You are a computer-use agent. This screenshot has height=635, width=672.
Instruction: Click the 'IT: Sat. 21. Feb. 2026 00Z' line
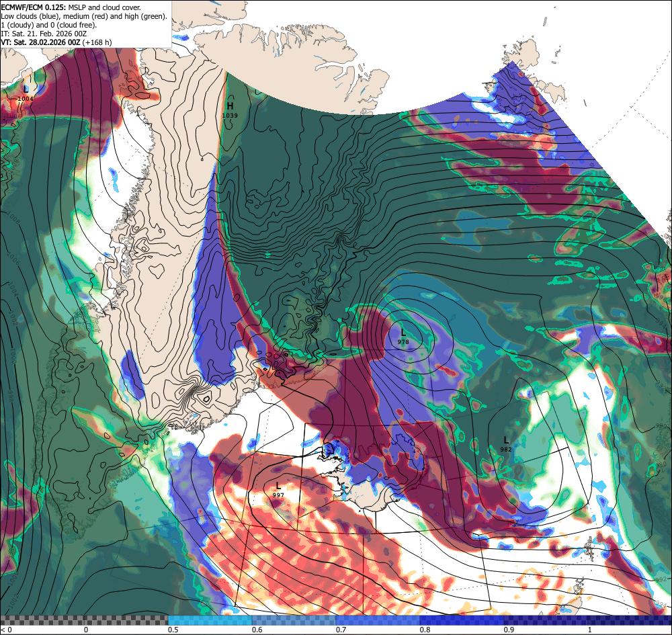pos(44,34)
